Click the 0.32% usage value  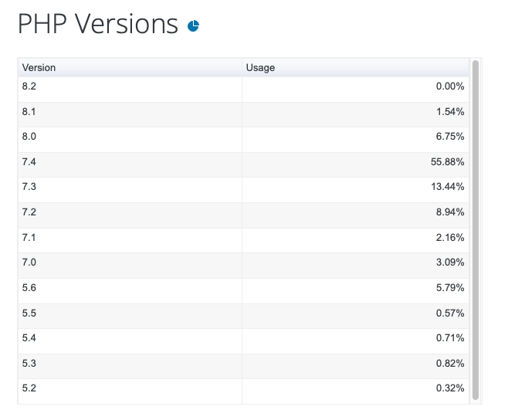pos(450,388)
